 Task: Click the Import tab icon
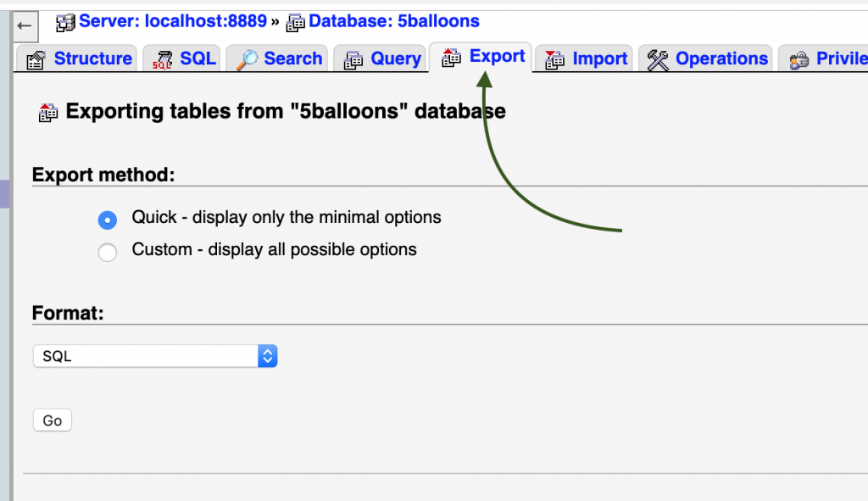click(x=555, y=59)
